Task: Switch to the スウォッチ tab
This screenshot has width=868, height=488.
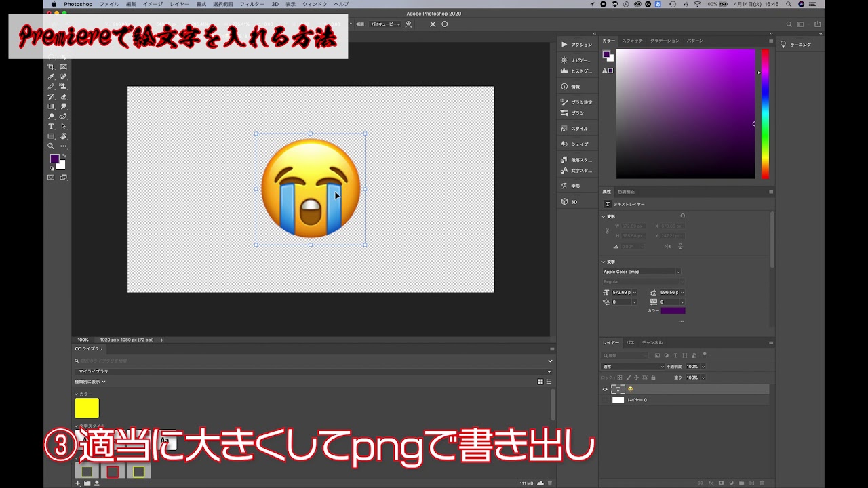Action: pos(633,41)
